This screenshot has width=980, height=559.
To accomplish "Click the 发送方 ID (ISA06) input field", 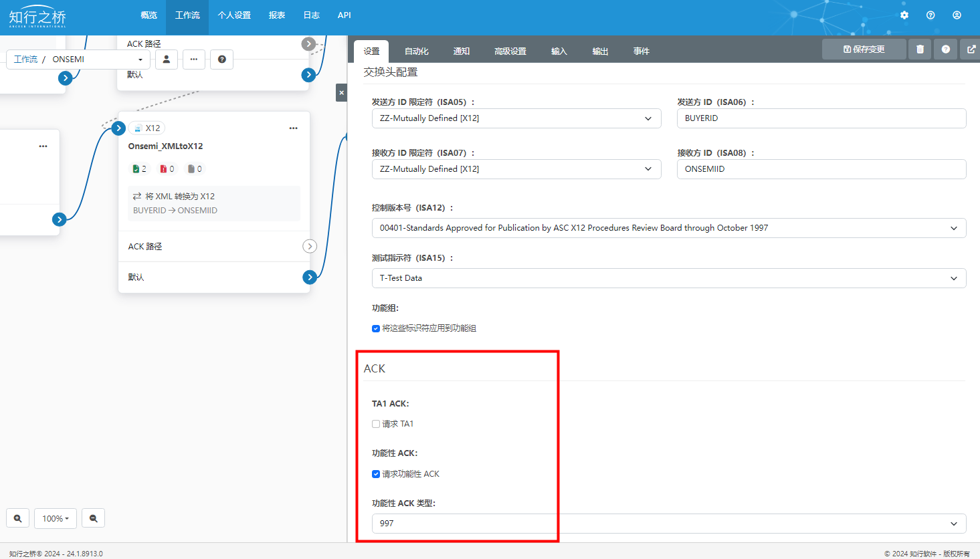I will 821,118.
